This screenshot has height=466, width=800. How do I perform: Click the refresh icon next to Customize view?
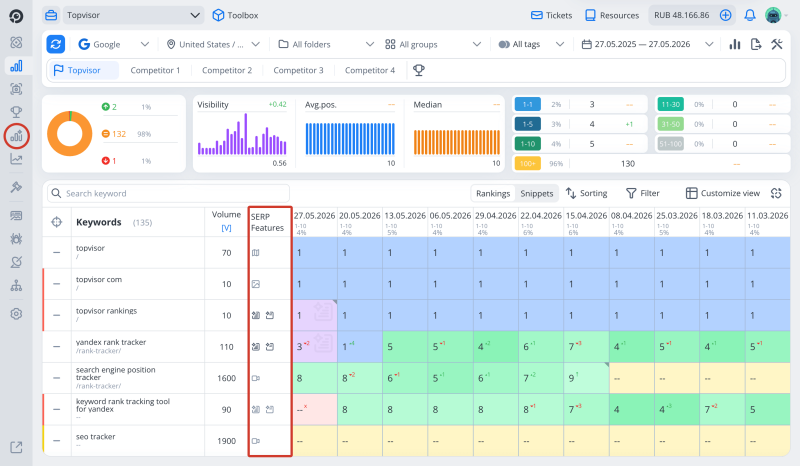777,193
